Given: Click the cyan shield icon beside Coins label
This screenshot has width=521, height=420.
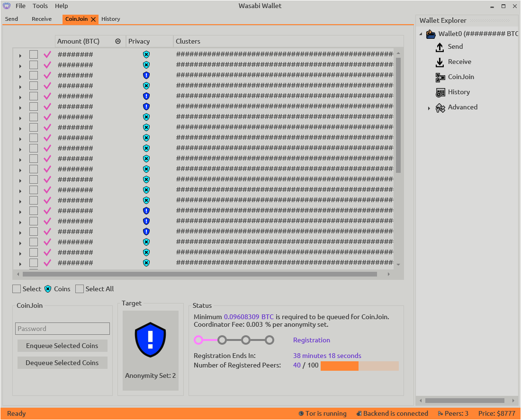Looking at the screenshot, I should pyautogui.click(x=48, y=289).
